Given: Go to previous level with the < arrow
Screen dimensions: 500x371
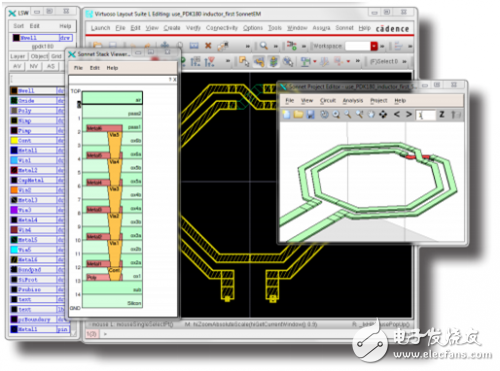Looking at the screenshot, I should [397, 114].
